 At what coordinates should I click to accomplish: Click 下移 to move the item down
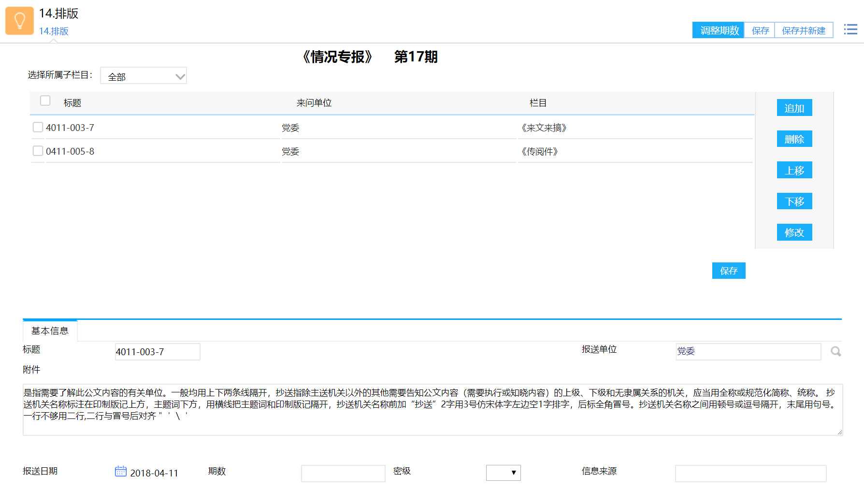794,202
